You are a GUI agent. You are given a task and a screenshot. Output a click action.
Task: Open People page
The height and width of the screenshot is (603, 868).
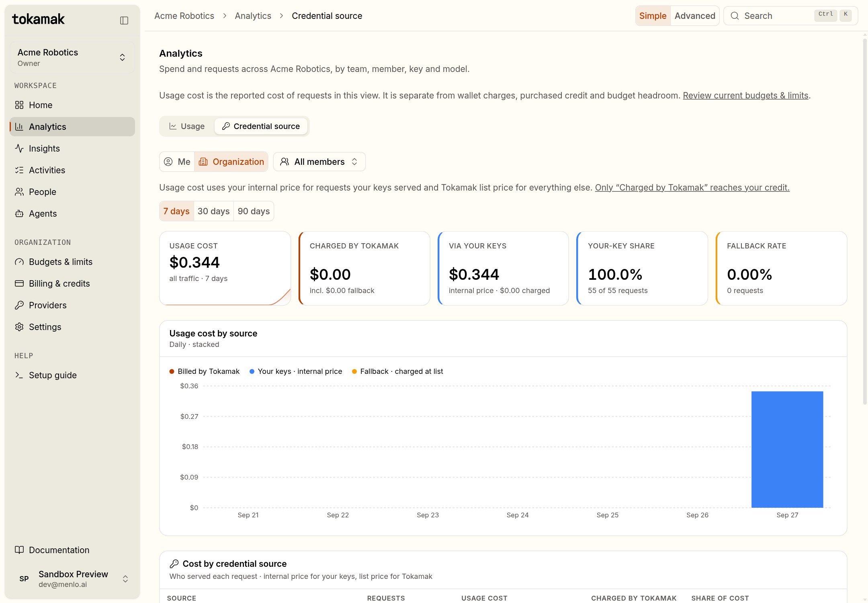[x=72, y=192]
